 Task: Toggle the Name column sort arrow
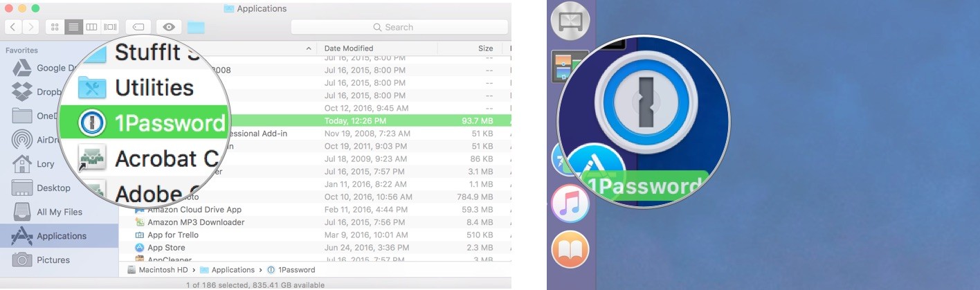point(309,48)
